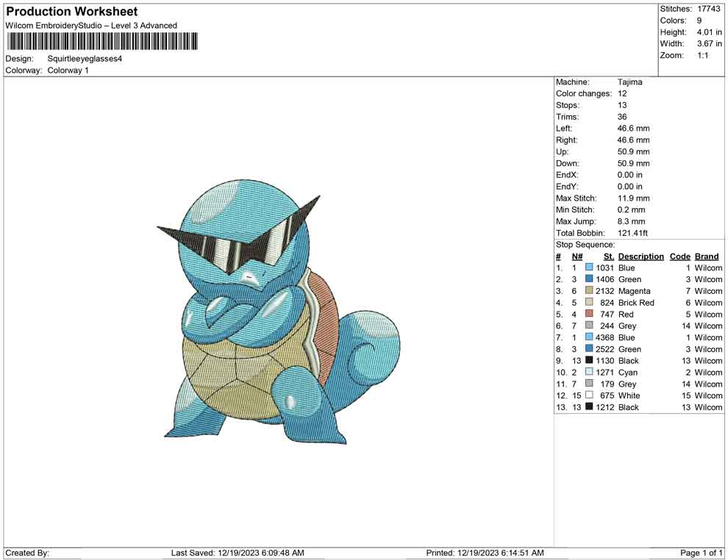Select the Magenta swatch in stop row 3
This screenshot has height=560, width=728.
click(x=589, y=291)
